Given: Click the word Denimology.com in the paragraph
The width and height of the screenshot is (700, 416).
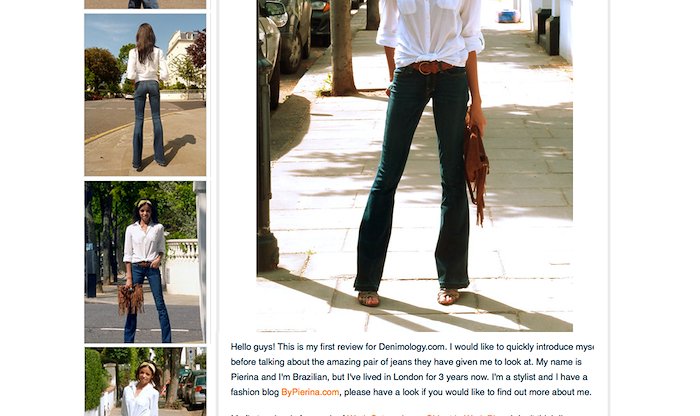Looking at the screenshot, I should tap(411, 347).
